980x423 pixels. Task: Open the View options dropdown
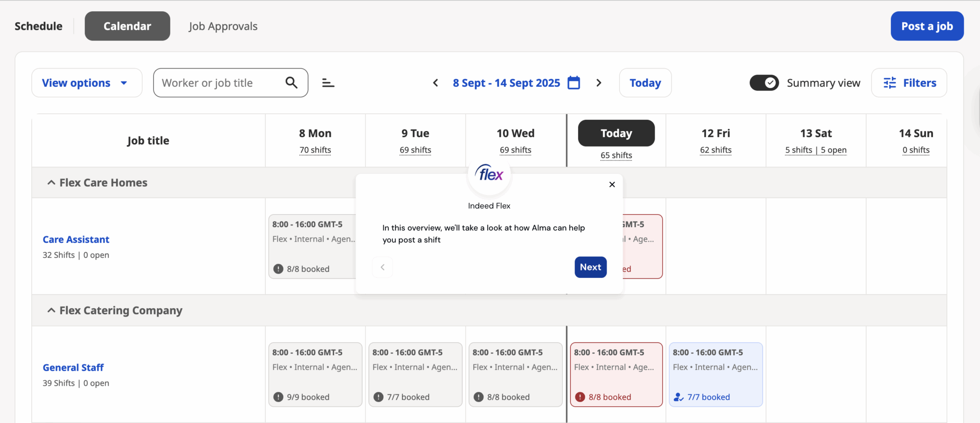click(x=86, y=83)
